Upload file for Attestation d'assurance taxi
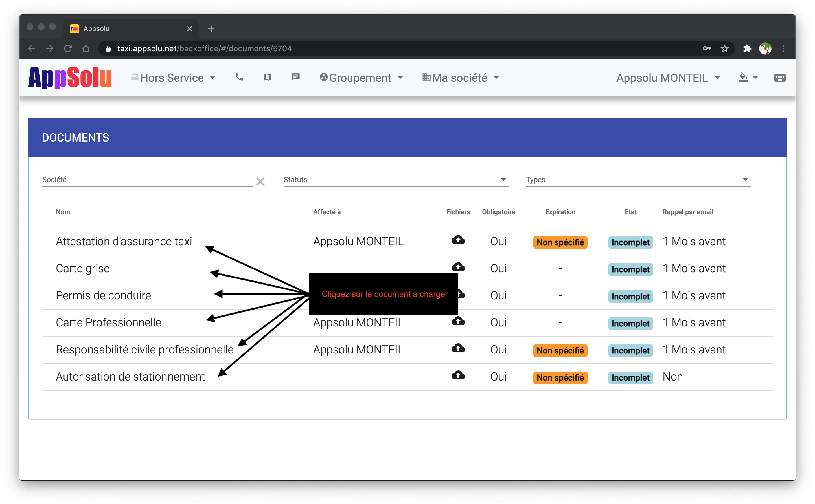 458,240
